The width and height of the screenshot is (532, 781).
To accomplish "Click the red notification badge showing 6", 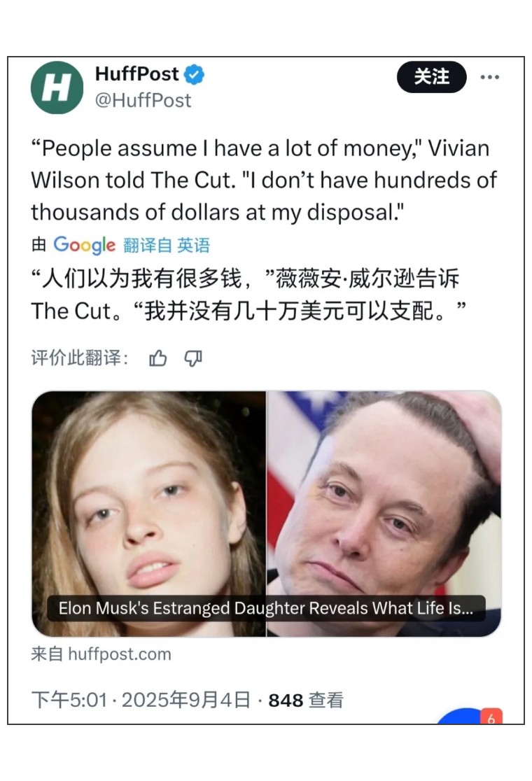I will 491,716.
